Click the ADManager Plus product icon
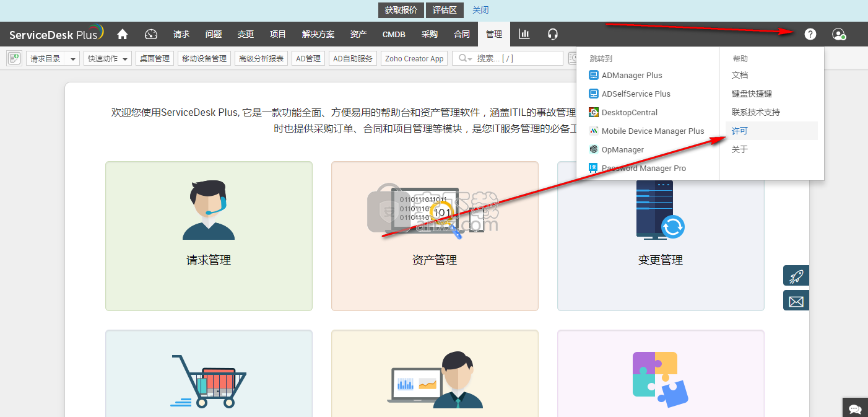Image resolution: width=868 pixels, height=417 pixels. coord(594,75)
